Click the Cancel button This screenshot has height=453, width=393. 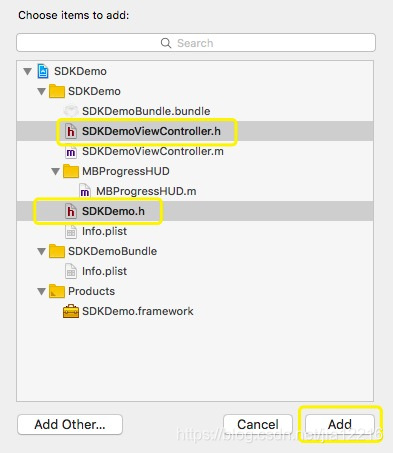tap(258, 424)
